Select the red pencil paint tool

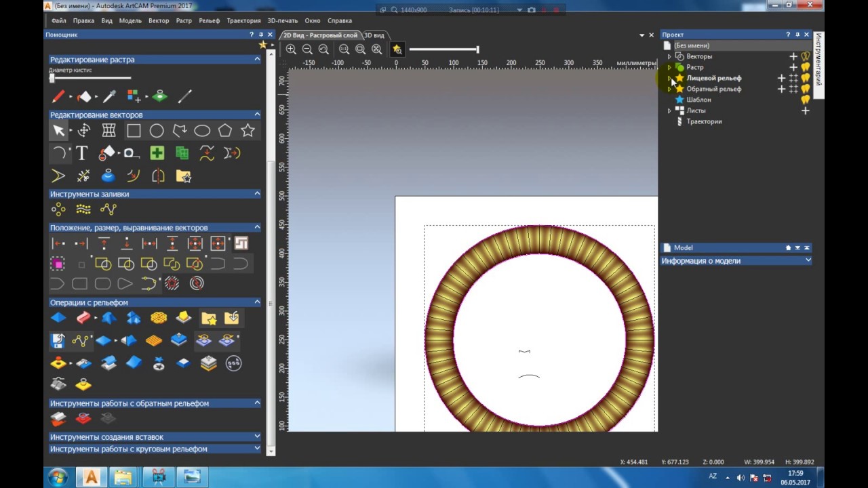pos(58,96)
